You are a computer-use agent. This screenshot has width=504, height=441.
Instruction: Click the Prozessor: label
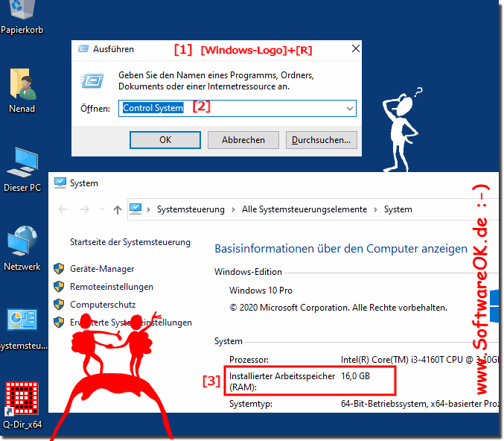249,360
